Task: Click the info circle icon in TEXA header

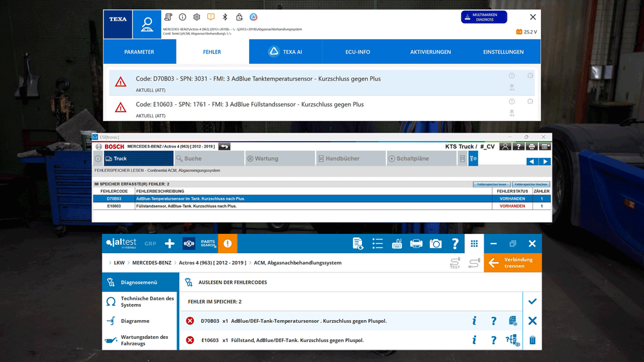Action: click(182, 17)
